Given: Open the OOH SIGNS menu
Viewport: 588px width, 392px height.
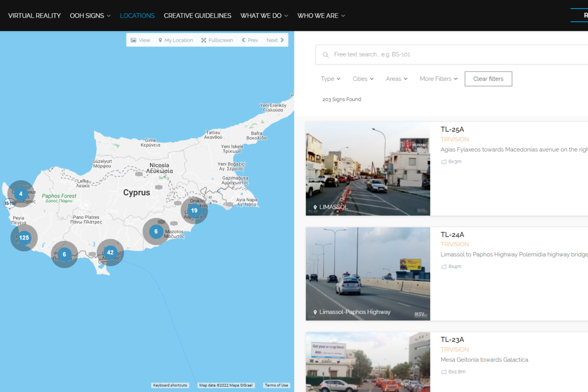Looking at the screenshot, I should point(90,15).
